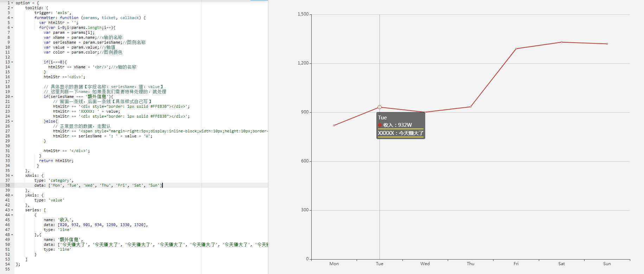644x274 pixels.
Task: Click the 'Mon' x-axis label
Action: click(x=334, y=264)
